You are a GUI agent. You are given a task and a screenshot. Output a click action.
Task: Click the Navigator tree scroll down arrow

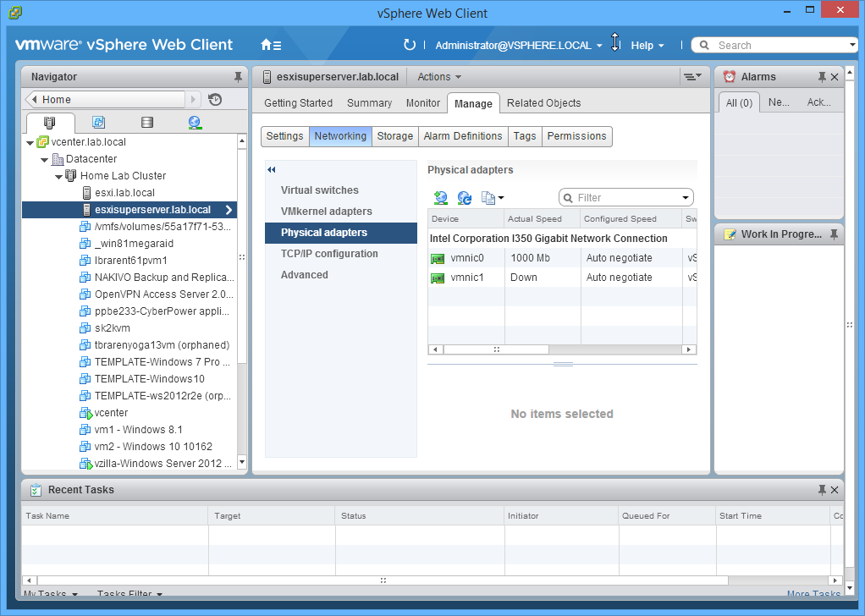[x=241, y=462]
